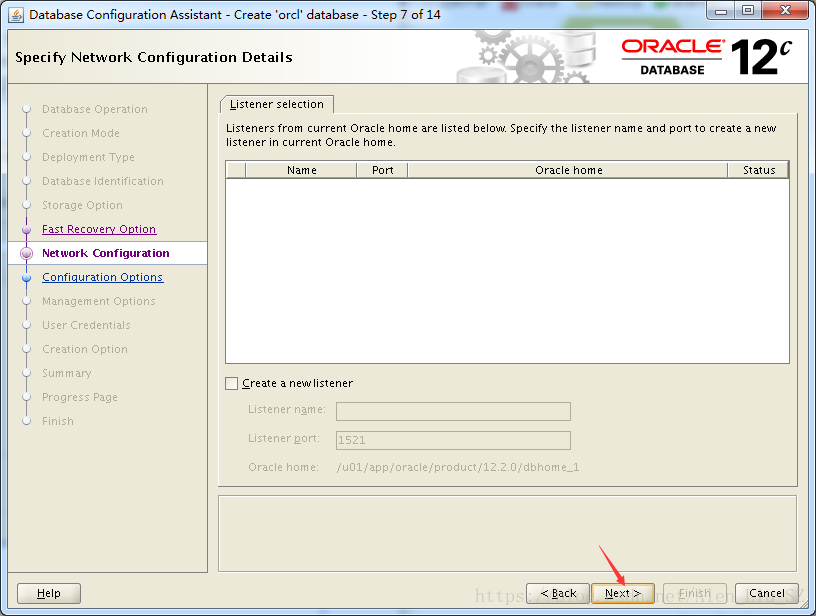Viewport: 816px width, 616px height.
Task: Click the 'Listener port:' label
Action: [284, 439]
